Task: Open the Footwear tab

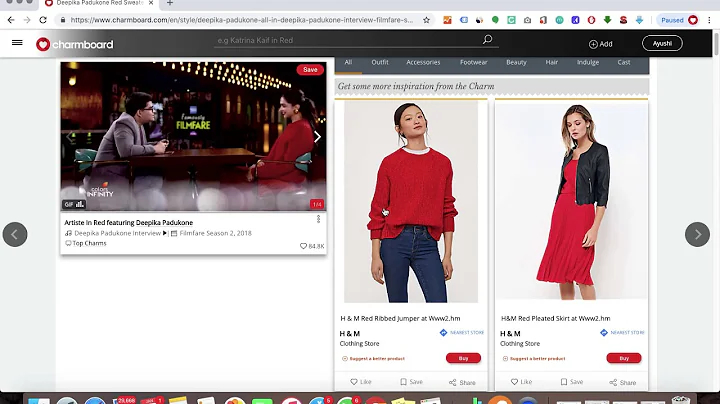Action: (x=473, y=62)
